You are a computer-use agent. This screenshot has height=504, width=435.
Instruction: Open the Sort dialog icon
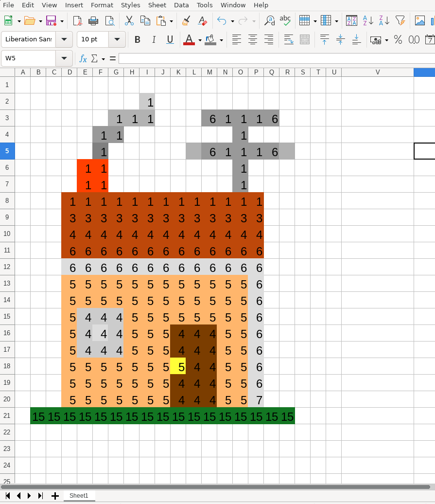coord(351,21)
